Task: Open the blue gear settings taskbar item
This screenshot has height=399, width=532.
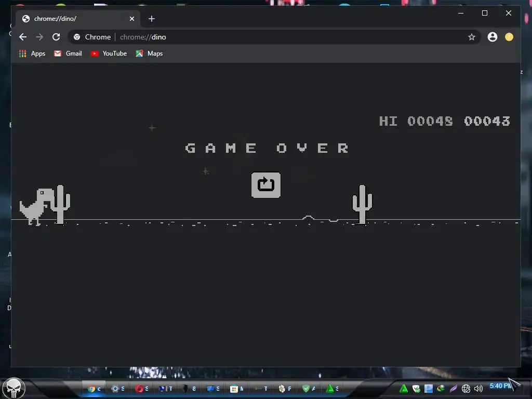Action: click(x=118, y=389)
